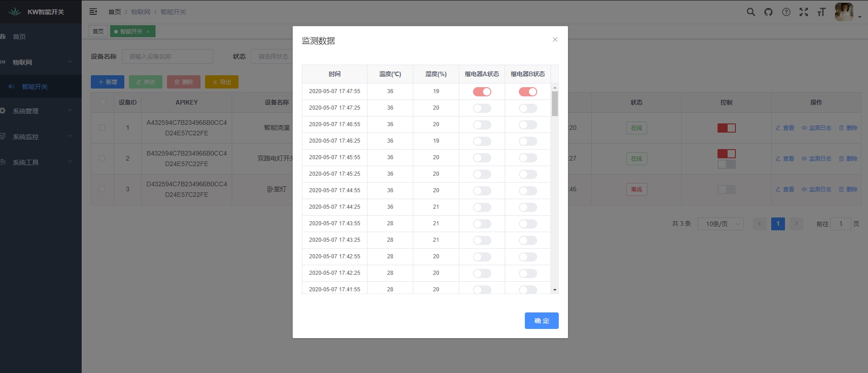Open the 10条/页 page size dropdown
Image resolution: width=868 pixels, height=373 pixels.
point(721,224)
